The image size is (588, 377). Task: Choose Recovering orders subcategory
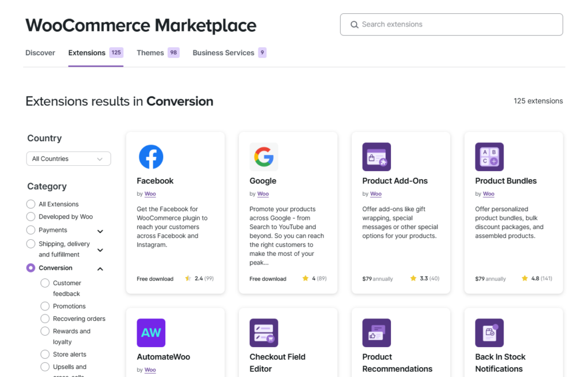coord(45,318)
